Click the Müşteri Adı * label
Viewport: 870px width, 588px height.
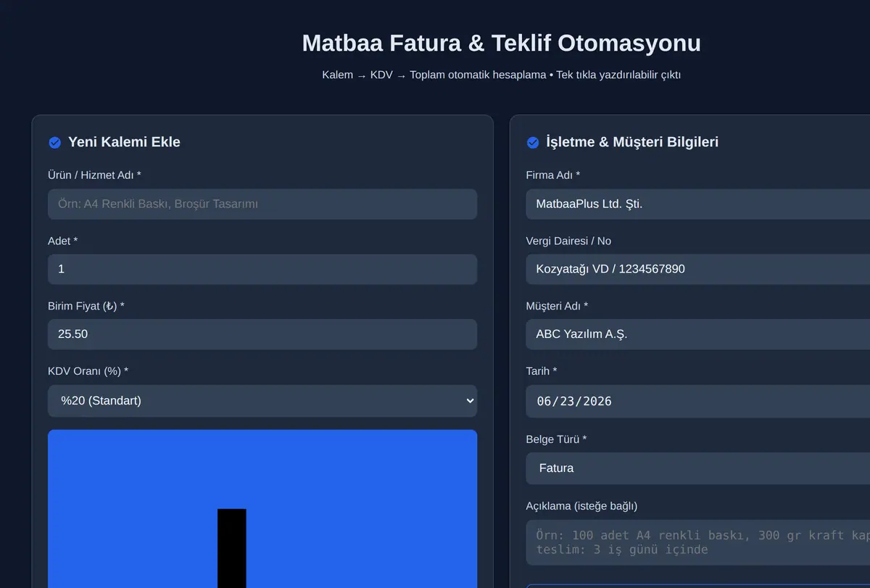click(x=557, y=306)
